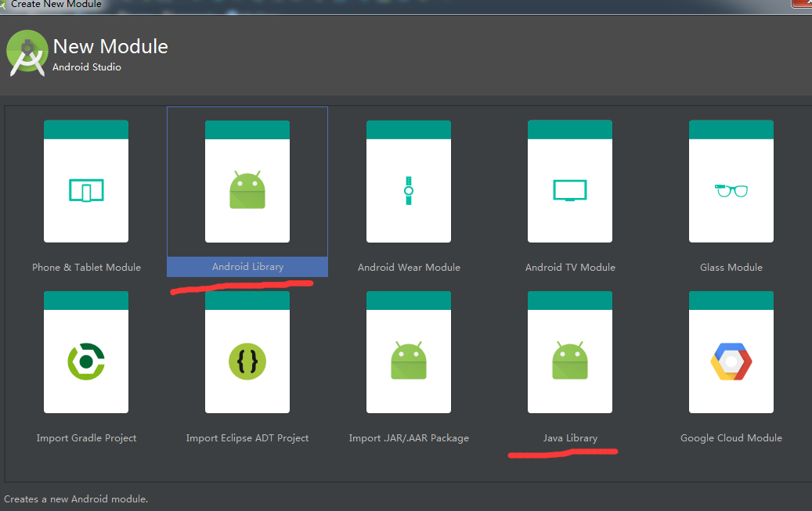Click the "Import Eclipse ADT Project" label
The image size is (812, 511).
247,438
